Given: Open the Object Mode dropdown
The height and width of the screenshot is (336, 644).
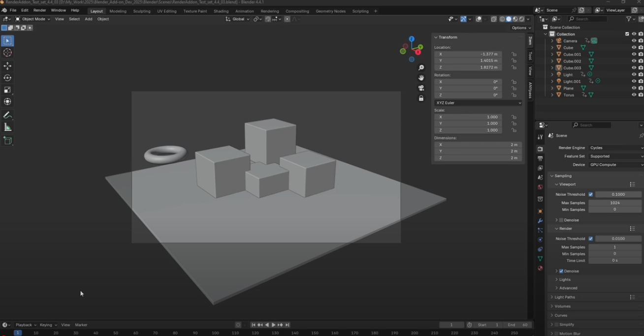Looking at the screenshot, I should 32,19.
